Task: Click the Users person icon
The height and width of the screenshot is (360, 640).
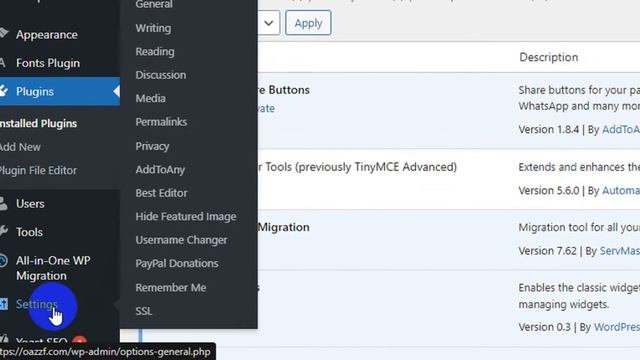Action: tap(3, 203)
